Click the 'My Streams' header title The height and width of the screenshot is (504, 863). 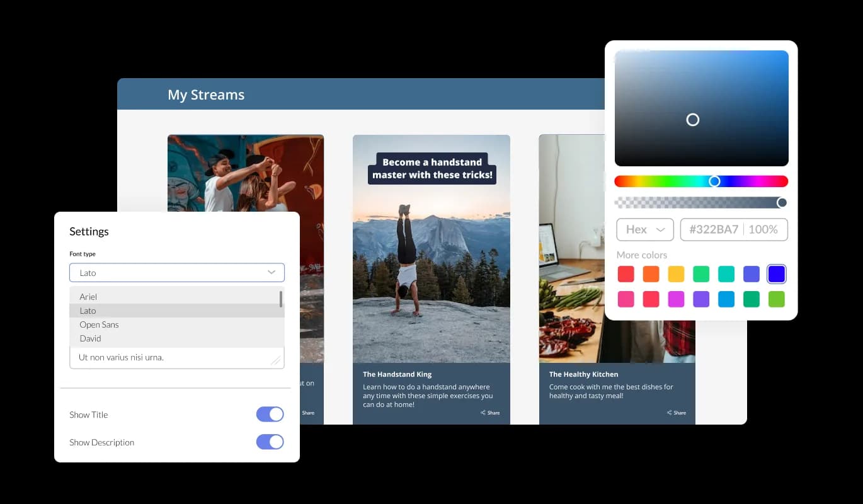(x=206, y=94)
